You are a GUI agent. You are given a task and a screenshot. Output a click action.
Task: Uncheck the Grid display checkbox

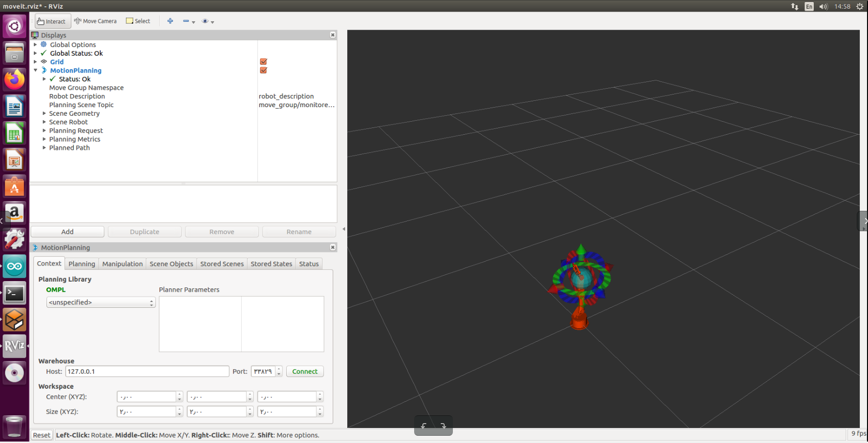pyautogui.click(x=263, y=62)
